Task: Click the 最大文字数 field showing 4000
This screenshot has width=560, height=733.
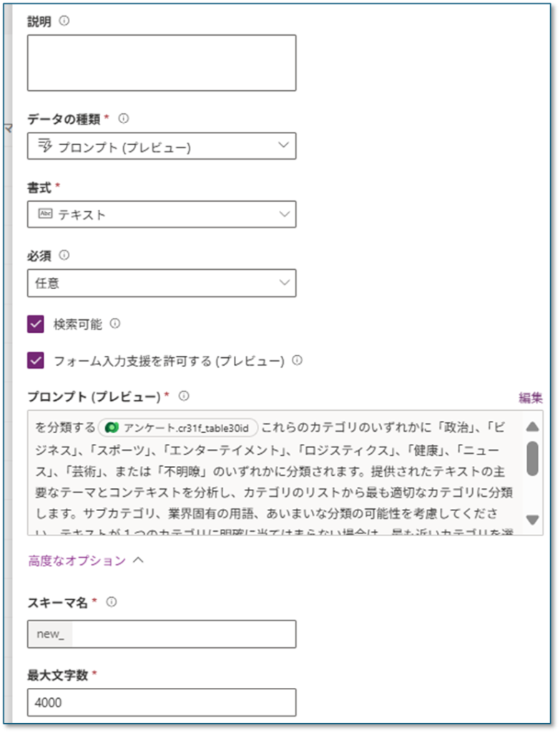Action: [x=162, y=702]
